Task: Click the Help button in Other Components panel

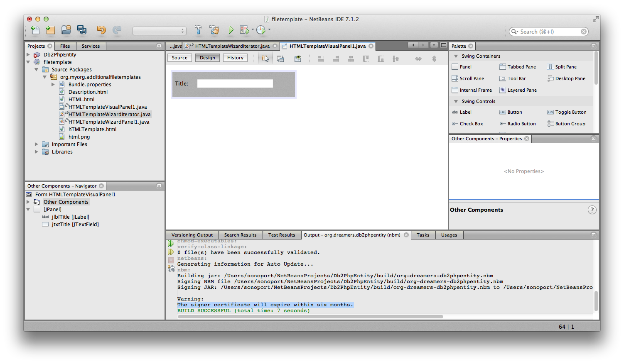Action: (x=592, y=210)
